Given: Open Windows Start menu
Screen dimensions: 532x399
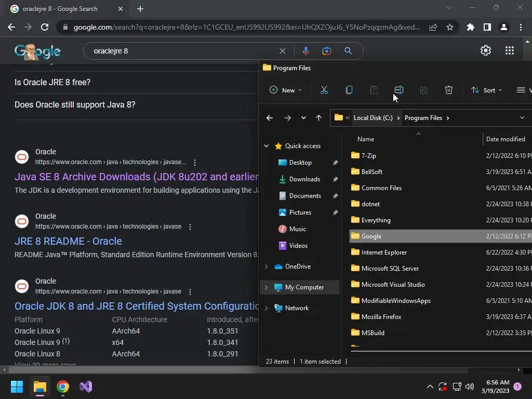Looking at the screenshot, I should point(17,387).
